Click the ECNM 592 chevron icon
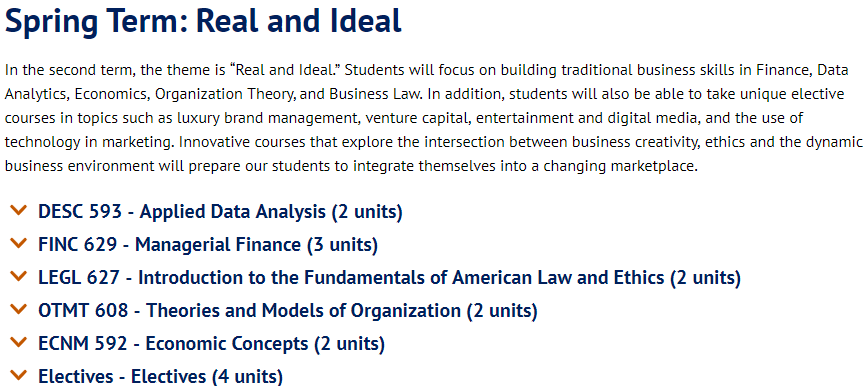 coord(19,342)
